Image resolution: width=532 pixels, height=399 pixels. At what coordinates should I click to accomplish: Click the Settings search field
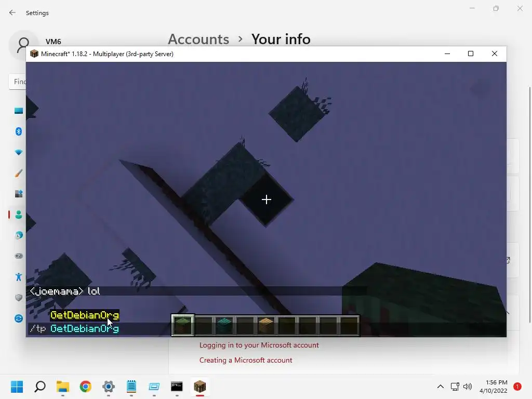click(x=18, y=82)
